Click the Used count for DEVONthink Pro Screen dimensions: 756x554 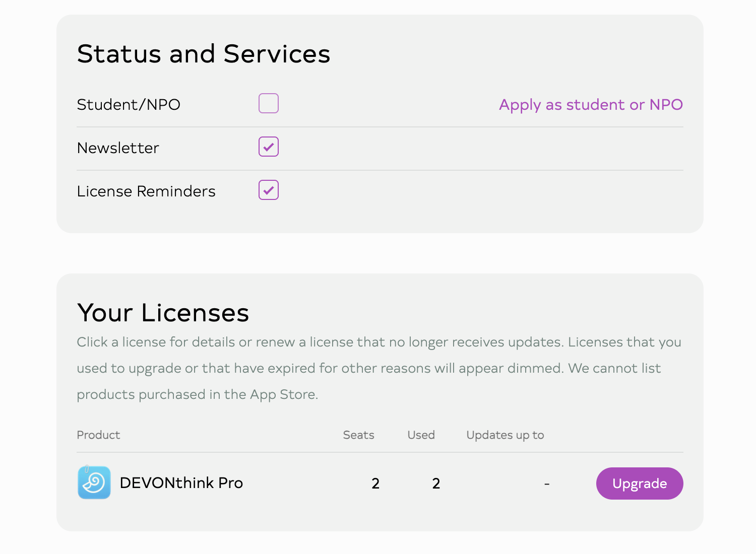coord(436,483)
